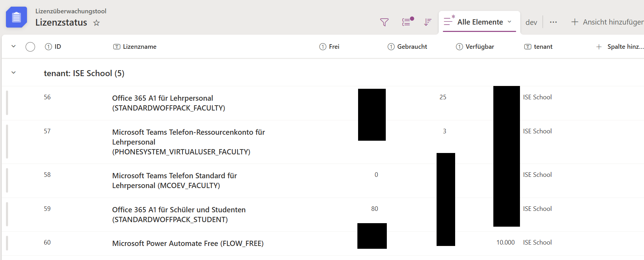Open the Frei column header menu

point(329,47)
